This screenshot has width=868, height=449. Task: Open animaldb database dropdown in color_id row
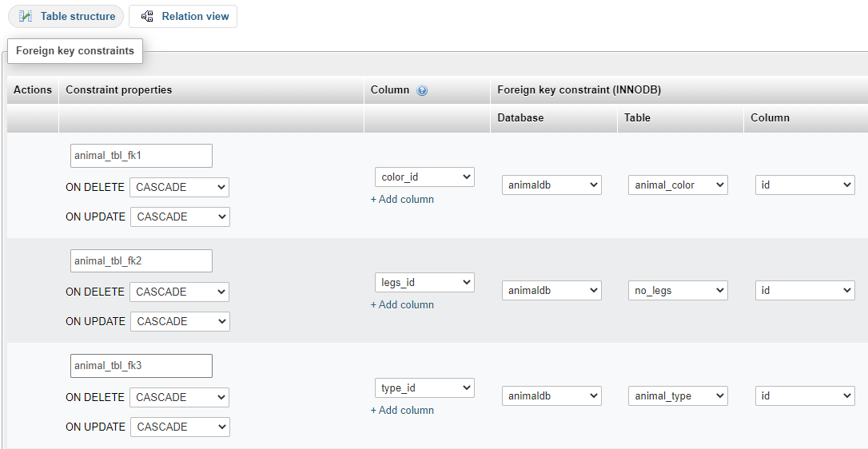(x=552, y=185)
